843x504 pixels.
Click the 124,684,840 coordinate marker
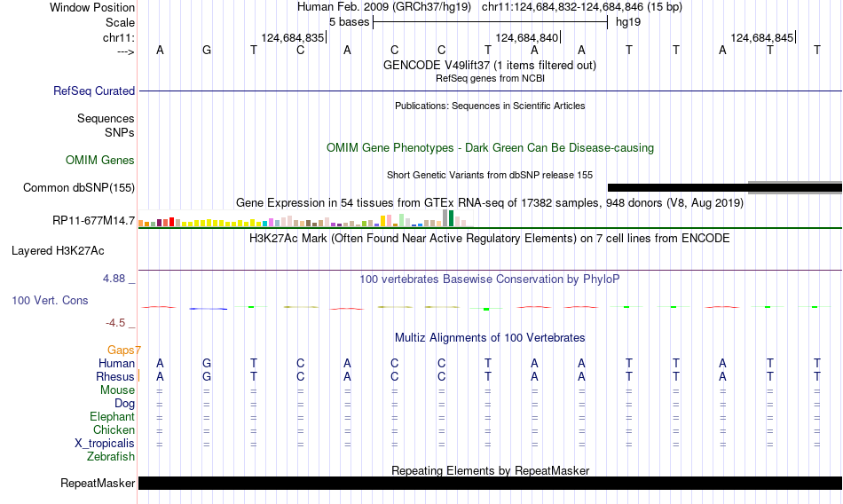(x=527, y=37)
